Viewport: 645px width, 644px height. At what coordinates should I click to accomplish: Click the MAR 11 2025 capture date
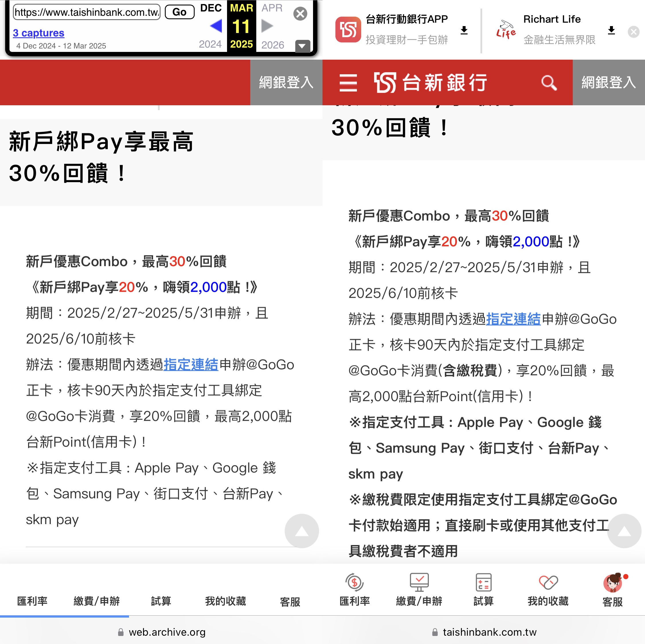coord(241,26)
